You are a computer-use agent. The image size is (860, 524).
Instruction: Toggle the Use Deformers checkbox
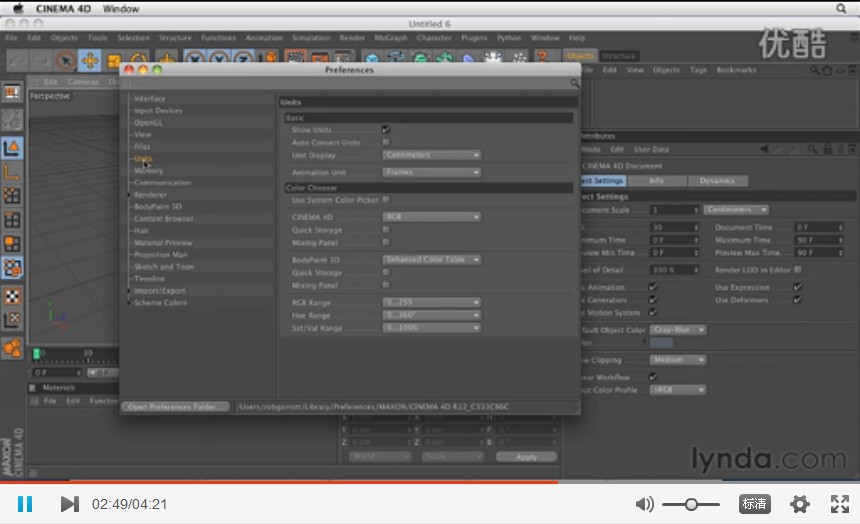(797, 300)
